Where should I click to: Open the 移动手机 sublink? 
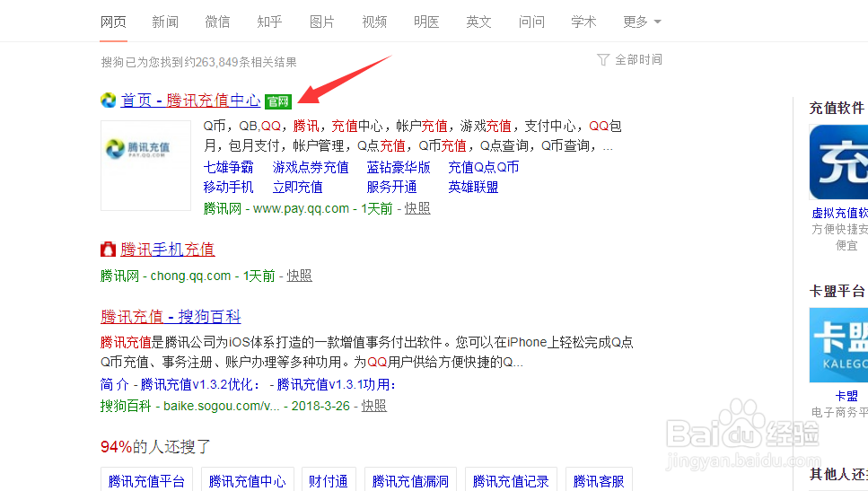[228, 187]
